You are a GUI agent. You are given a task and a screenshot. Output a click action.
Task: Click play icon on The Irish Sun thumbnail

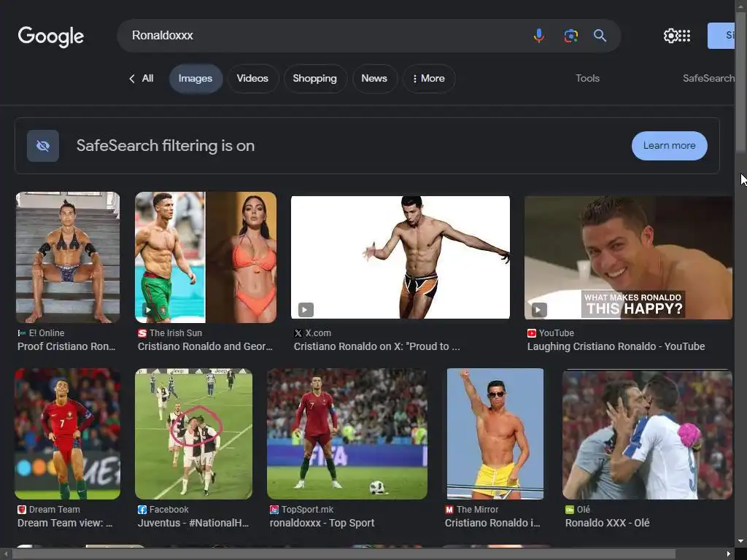pos(148,310)
